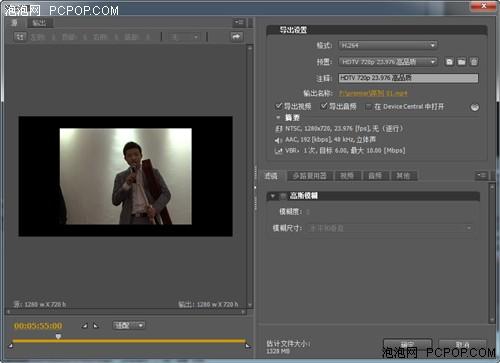
Task: Click the filter settings vertical scrollbar
Action: point(492,253)
